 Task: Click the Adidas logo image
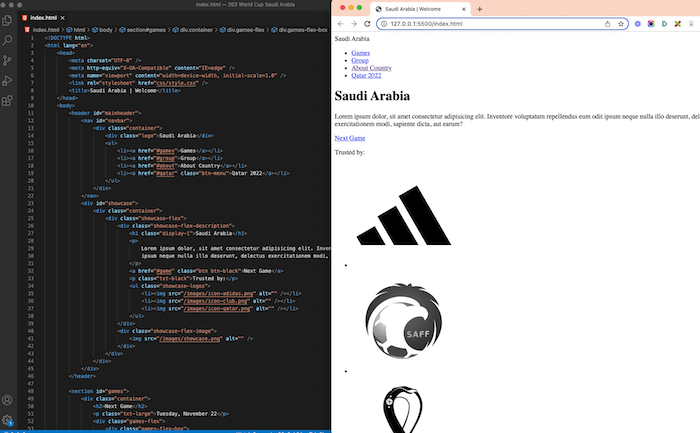[x=404, y=215]
